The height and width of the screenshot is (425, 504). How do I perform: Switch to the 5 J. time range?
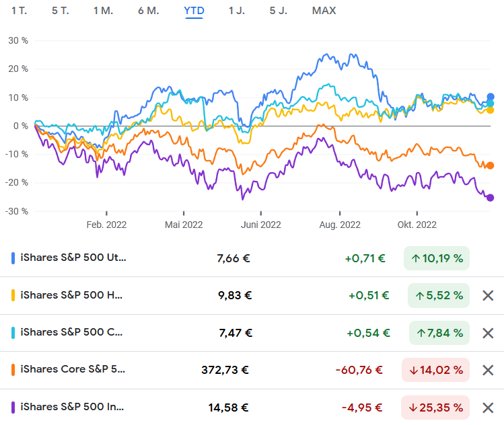(277, 11)
